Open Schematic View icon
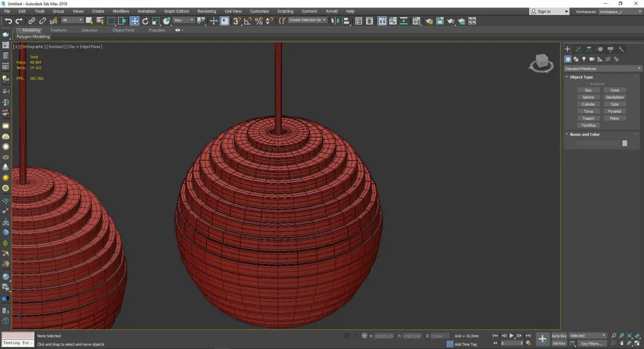The image size is (644, 349). point(403,21)
